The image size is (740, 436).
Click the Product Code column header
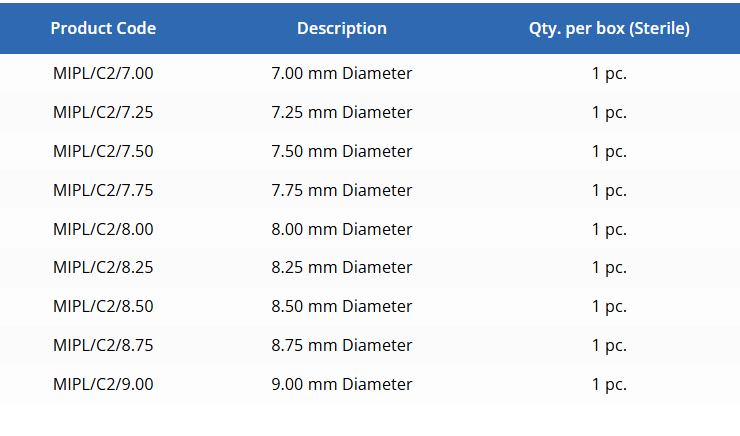(103, 28)
